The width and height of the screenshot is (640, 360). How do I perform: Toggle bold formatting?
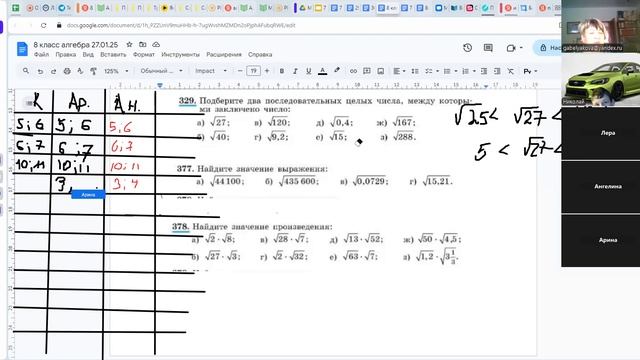282,71
